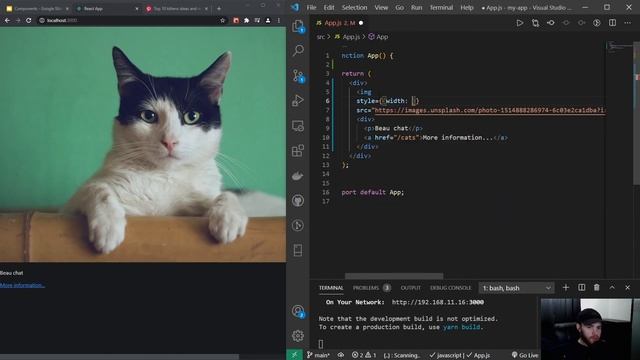Open the Explorer view in VS Code

pos(298,27)
